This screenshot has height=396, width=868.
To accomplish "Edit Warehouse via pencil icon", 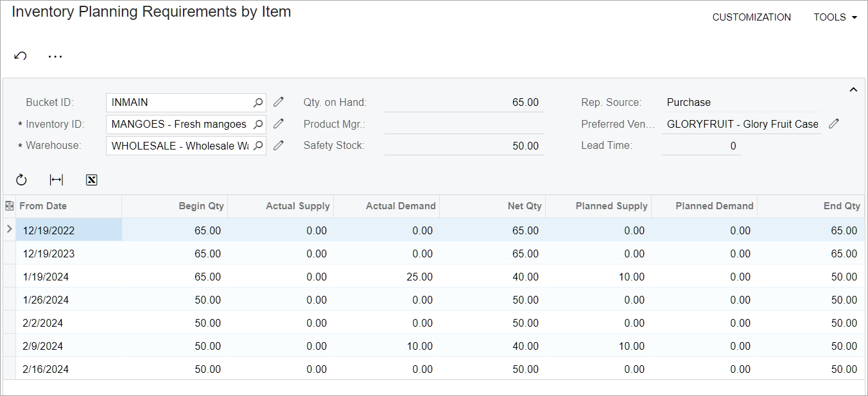I will [278, 146].
